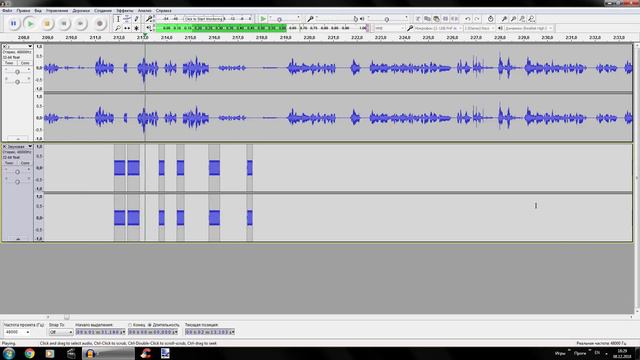Click the recording meter microphone icon
The height and width of the screenshot is (360, 640).
point(149,19)
